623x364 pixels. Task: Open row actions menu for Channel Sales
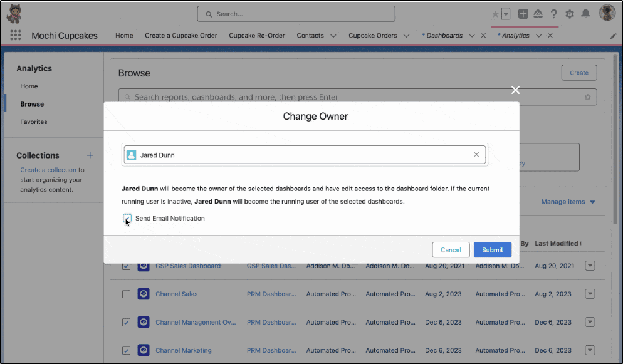click(x=590, y=294)
